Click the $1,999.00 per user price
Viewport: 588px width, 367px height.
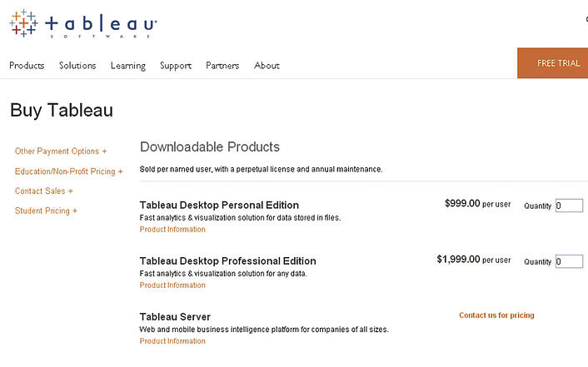[474, 260]
